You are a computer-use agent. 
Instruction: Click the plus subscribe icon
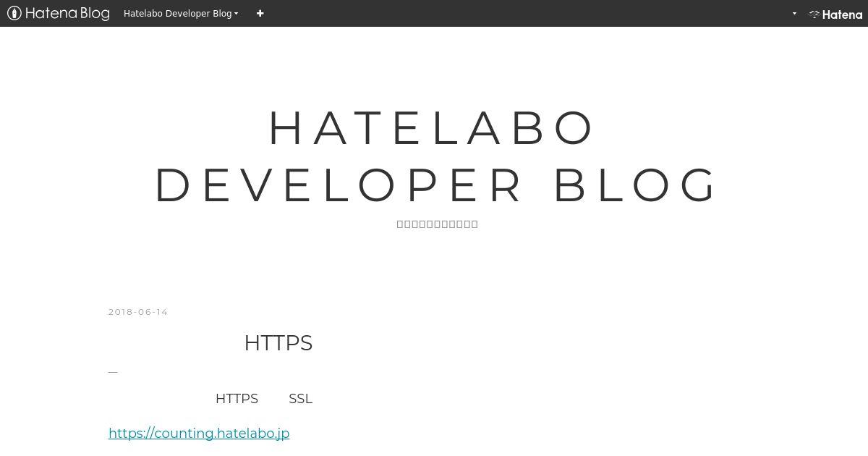point(260,13)
